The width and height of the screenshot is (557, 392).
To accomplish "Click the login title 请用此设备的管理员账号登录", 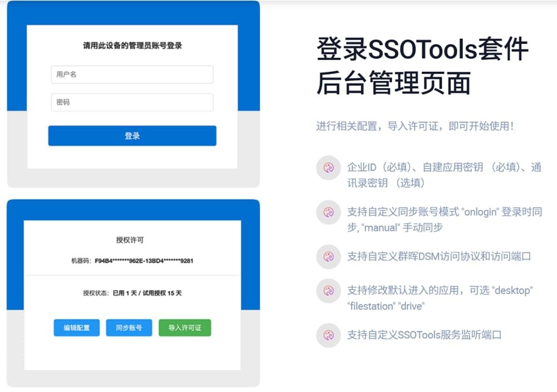I will 133,46.
